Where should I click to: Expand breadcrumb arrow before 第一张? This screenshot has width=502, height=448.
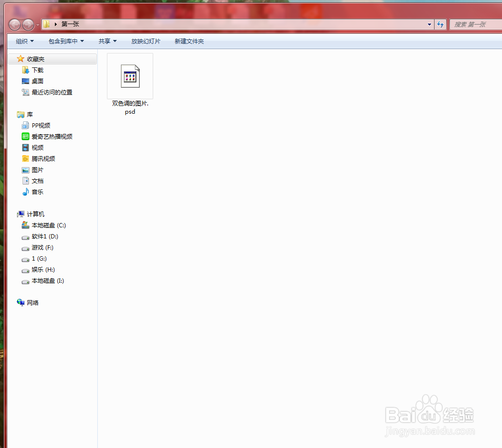coord(55,25)
